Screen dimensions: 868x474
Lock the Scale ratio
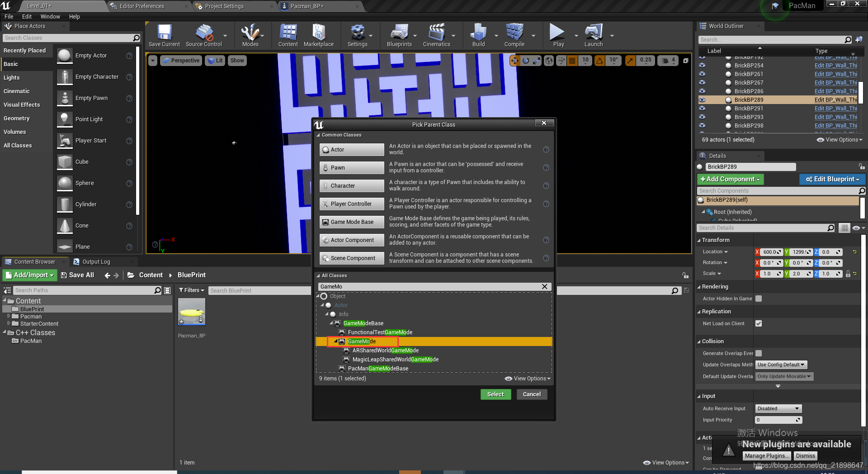848,274
